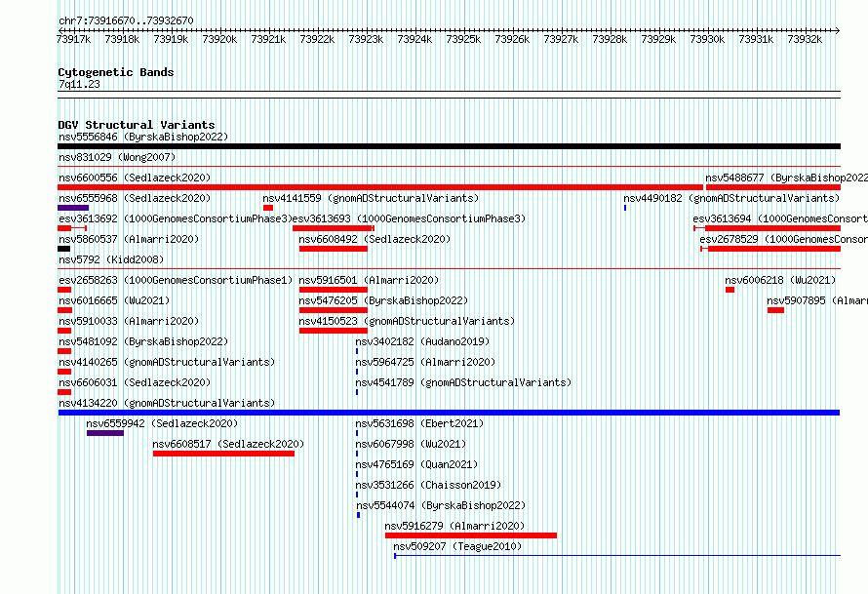Click the nsv4541789 gnomAD variant label

pos(463,382)
